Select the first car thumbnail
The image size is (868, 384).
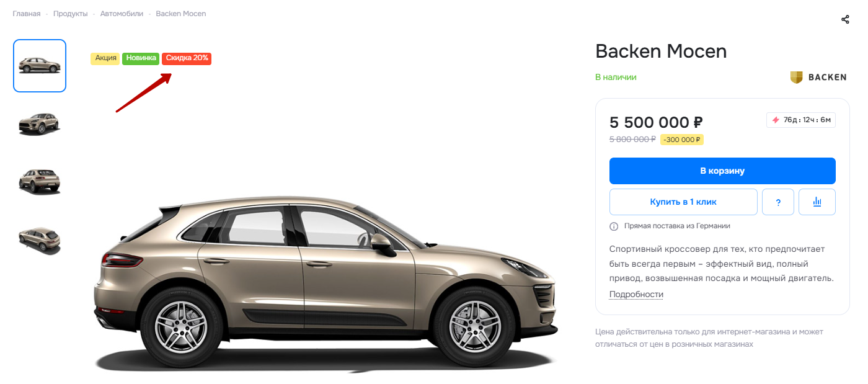coord(40,66)
